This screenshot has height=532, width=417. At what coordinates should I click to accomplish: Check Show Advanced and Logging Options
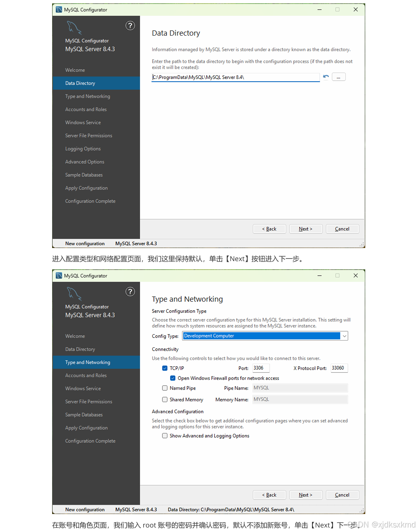point(165,435)
